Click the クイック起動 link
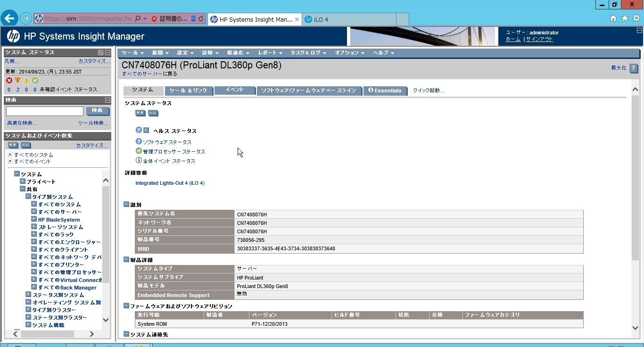 tap(429, 91)
